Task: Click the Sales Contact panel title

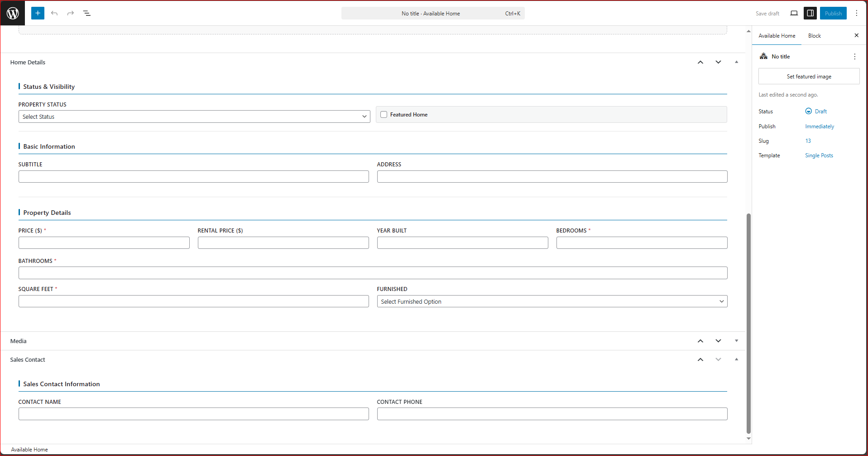Action: (28, 360)
